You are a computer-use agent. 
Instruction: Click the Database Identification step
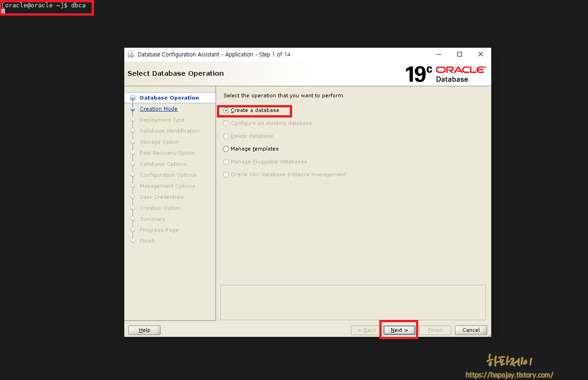170,131
